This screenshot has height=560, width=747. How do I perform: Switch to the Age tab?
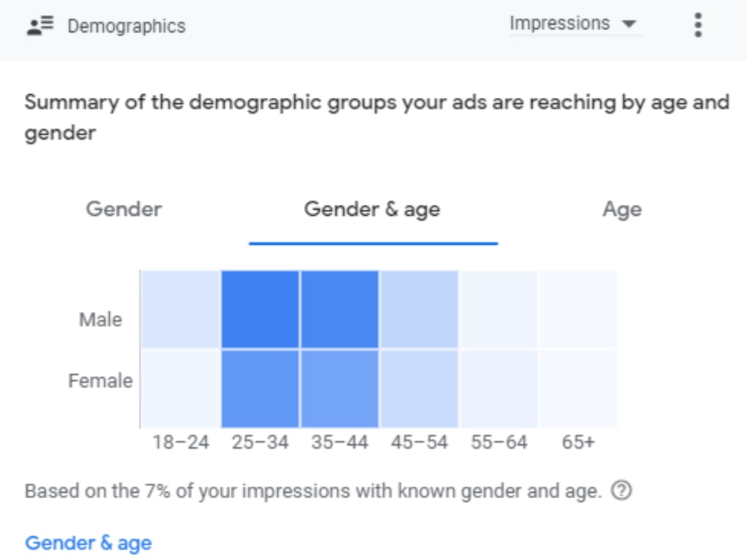pyautogui.click(x=622, y=210)
